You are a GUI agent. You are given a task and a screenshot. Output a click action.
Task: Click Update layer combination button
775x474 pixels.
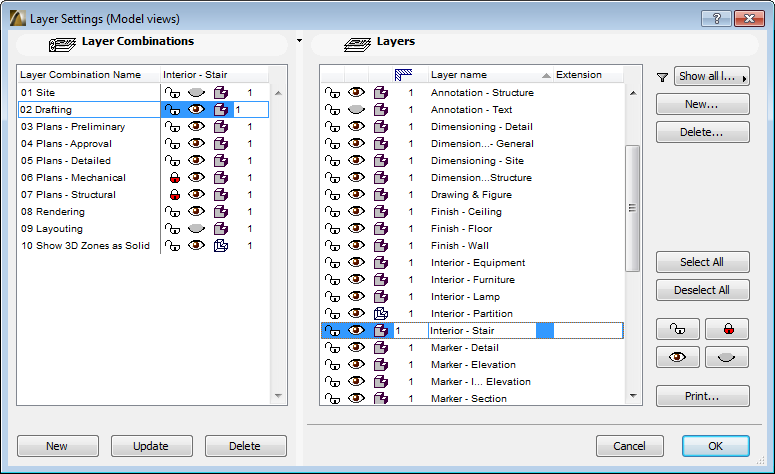tap(152, 446)
